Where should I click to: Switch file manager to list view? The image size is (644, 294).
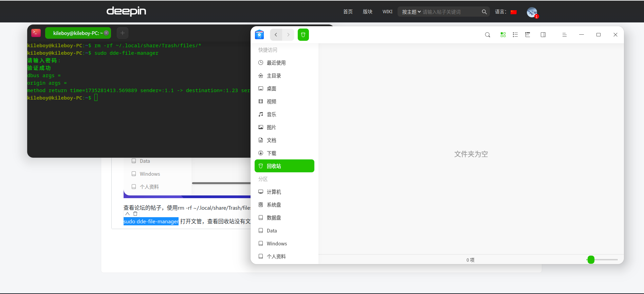(515, 35)
